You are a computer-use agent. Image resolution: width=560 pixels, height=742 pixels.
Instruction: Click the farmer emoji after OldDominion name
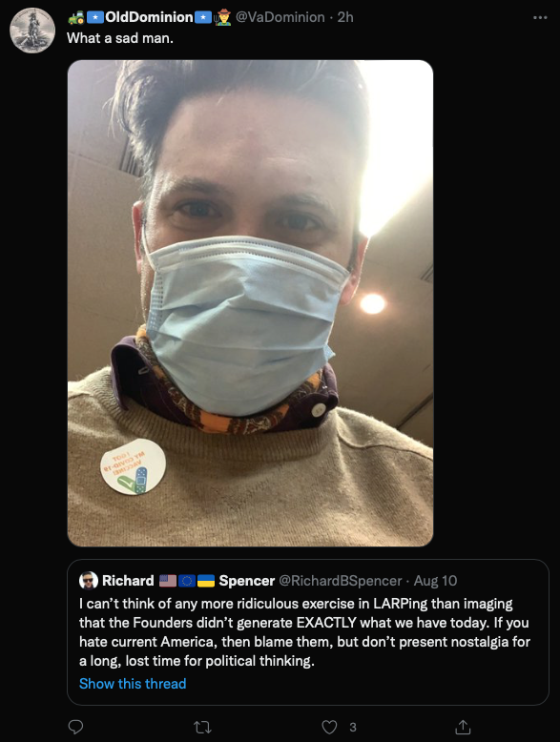(222, 17)
